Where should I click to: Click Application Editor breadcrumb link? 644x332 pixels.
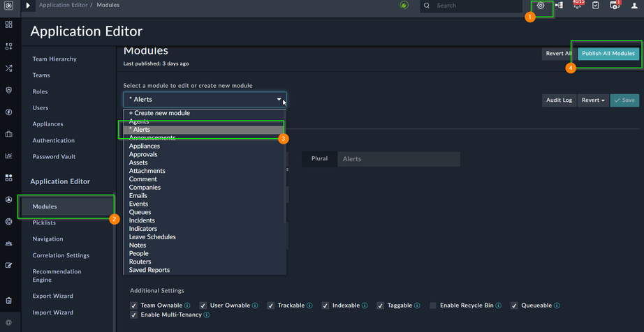coord(64,6)
